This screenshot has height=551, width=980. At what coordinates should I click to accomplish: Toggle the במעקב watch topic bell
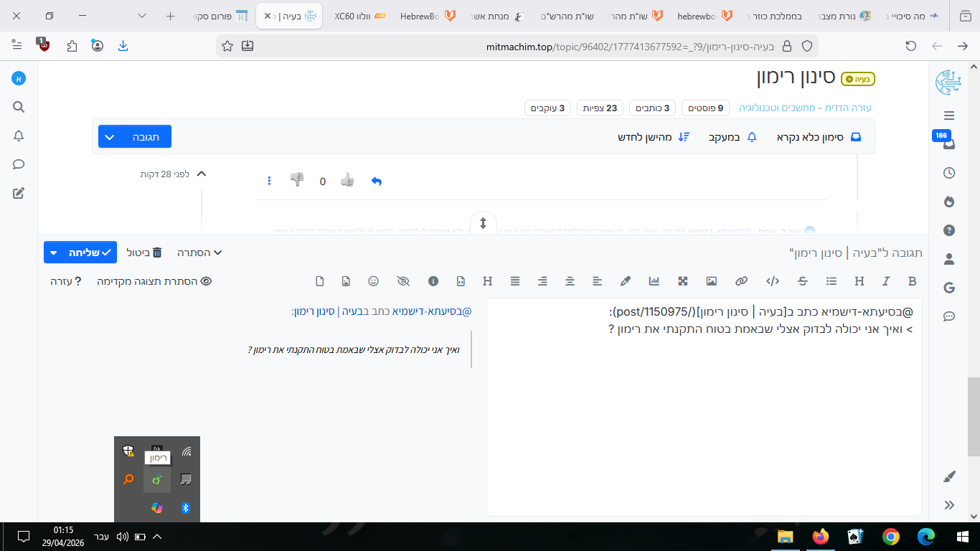[x=732, y=136]
